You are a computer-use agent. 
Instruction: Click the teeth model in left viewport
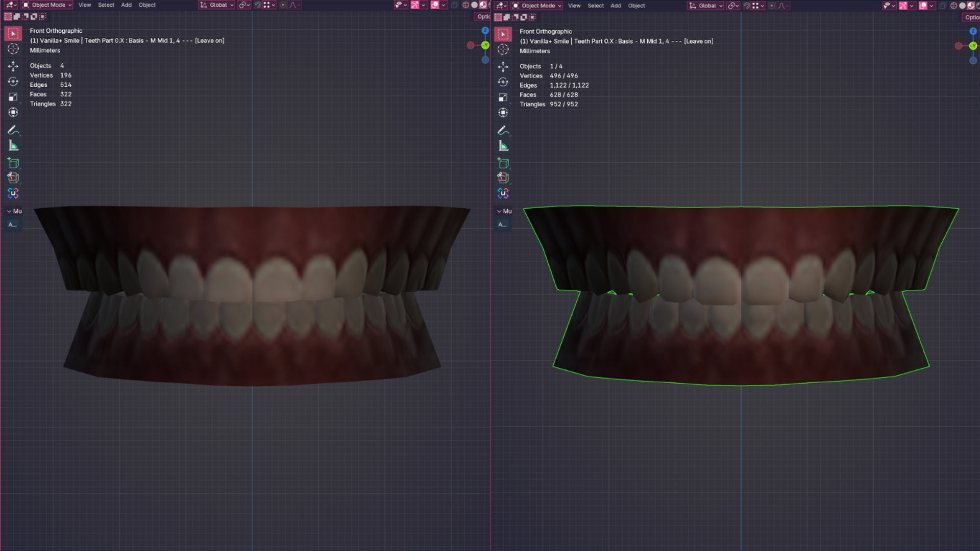point(252,296)
